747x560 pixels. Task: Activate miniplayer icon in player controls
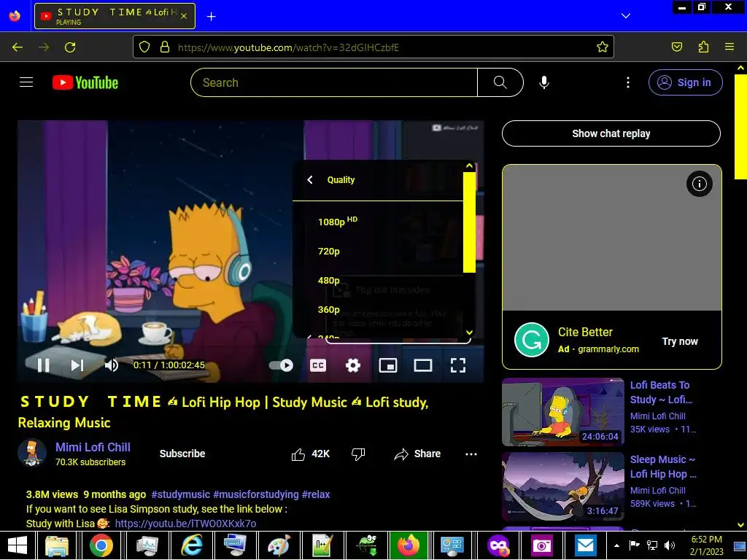388,365
